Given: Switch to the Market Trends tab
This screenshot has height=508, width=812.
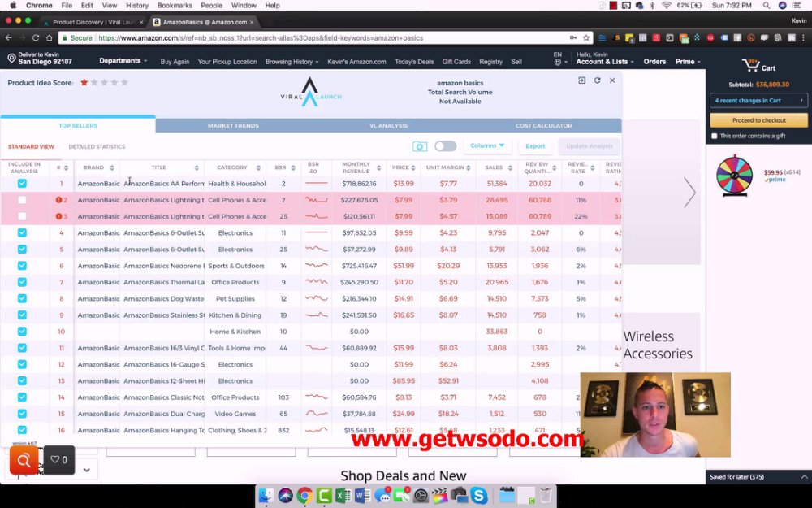Looking at the screenshot, I should (x=233, y=125).
